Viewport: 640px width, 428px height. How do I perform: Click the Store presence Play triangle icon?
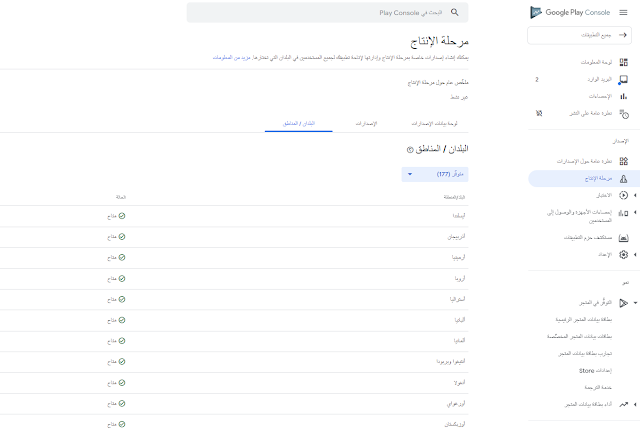[x=623, y=303]
